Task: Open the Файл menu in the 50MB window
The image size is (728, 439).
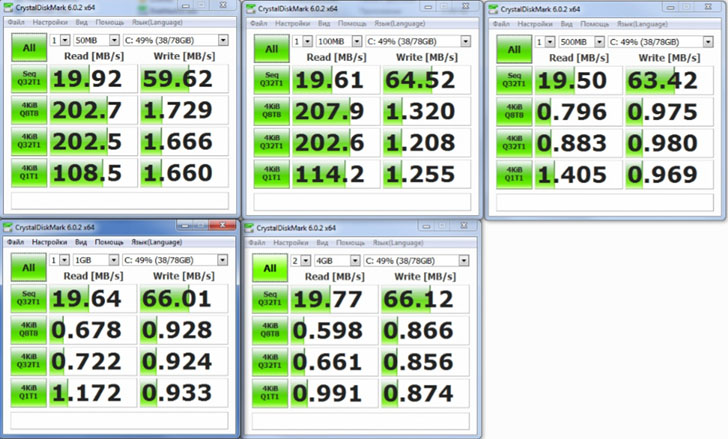Action: pos(16,22)
